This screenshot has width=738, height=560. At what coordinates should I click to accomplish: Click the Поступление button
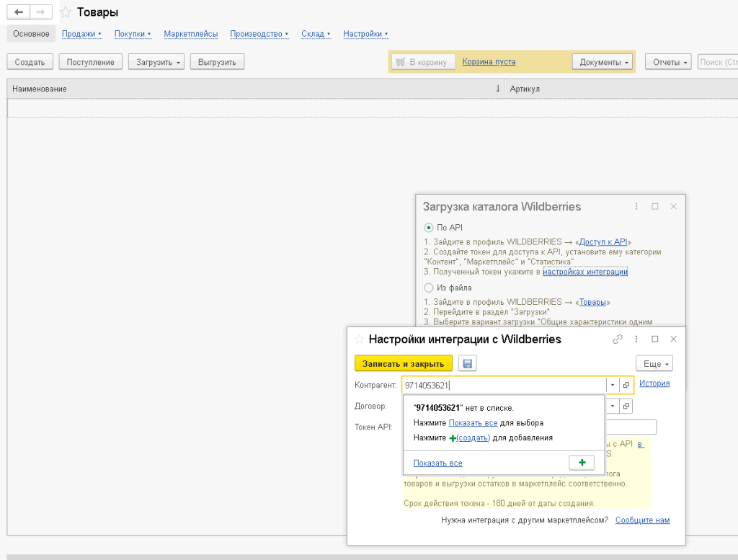pos(90,62)
